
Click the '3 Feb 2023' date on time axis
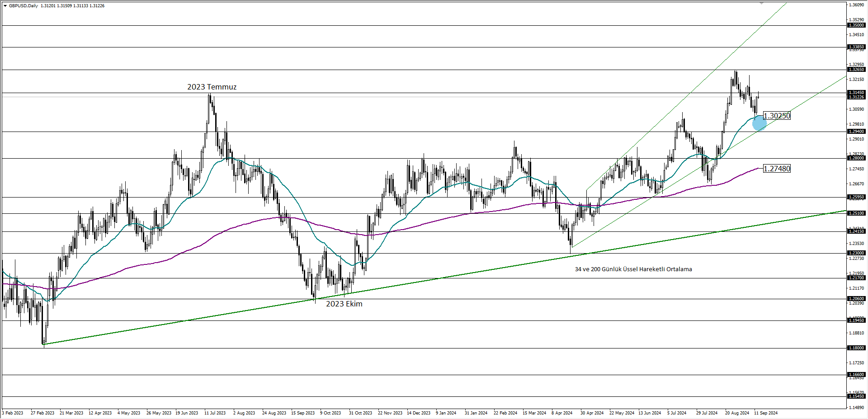tap(13, 413)
